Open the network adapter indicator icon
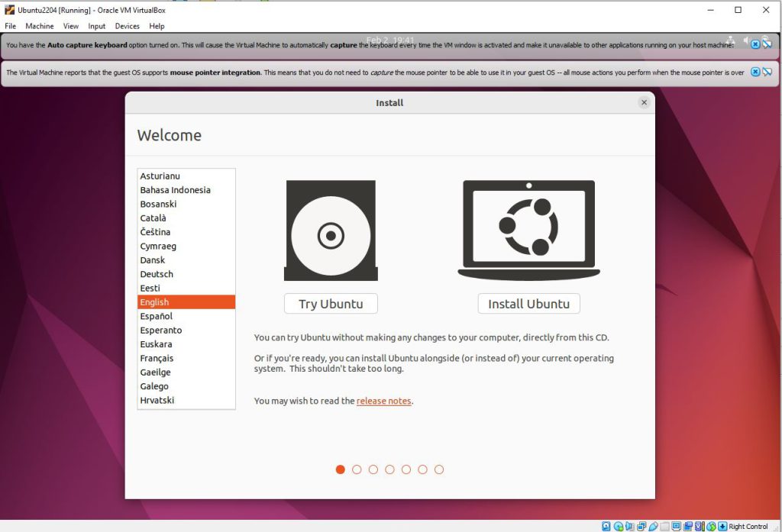 (x=641, y=526)
